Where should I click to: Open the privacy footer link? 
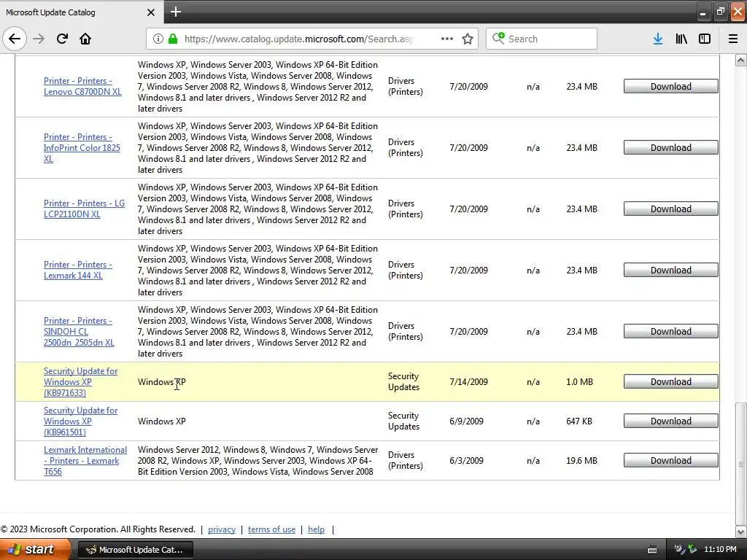(x=222, y=529)
